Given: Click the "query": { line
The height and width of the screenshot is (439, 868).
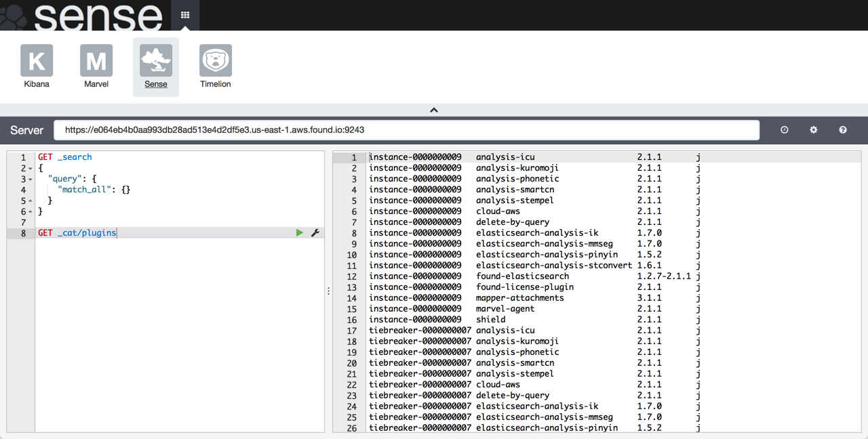Looking at the screenshot, I should pos(73,179).
